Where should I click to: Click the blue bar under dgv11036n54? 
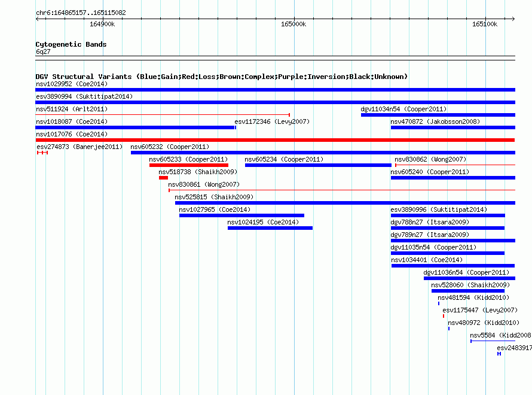470,278
